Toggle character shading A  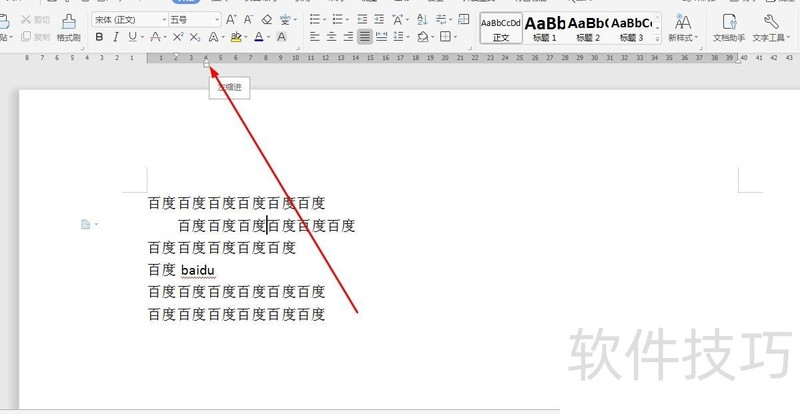[x=281, y=37]
